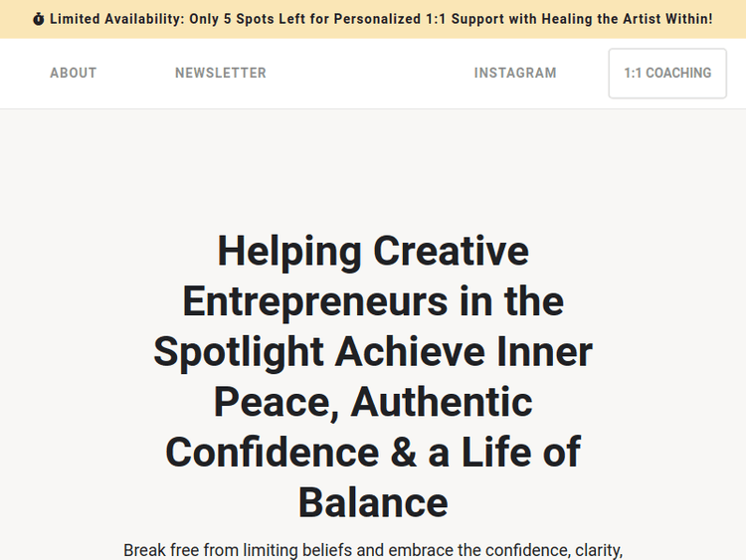746x560 pixels.
Task: Go to the NEWSLETTER section
Action: pos(221,73)
